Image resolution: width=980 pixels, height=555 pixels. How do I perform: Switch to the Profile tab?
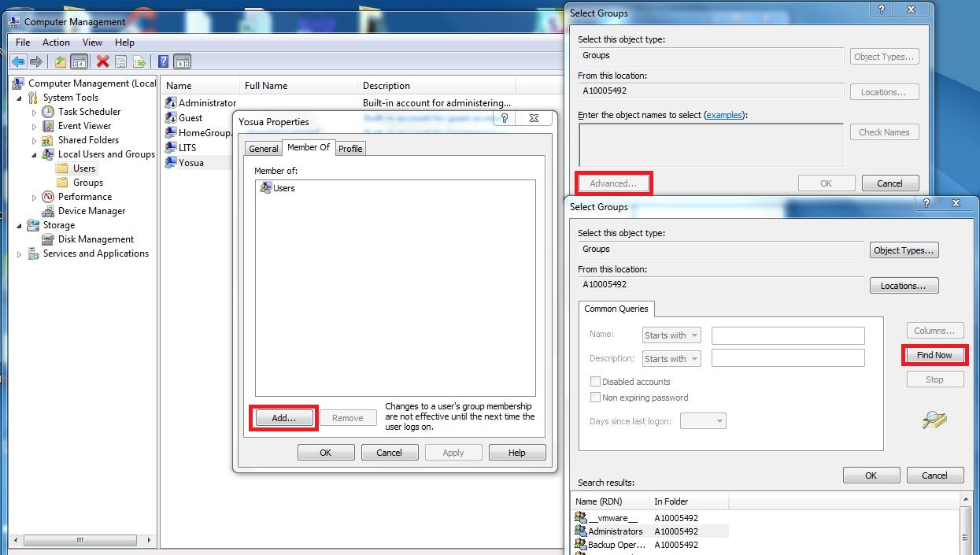point(350,148)
